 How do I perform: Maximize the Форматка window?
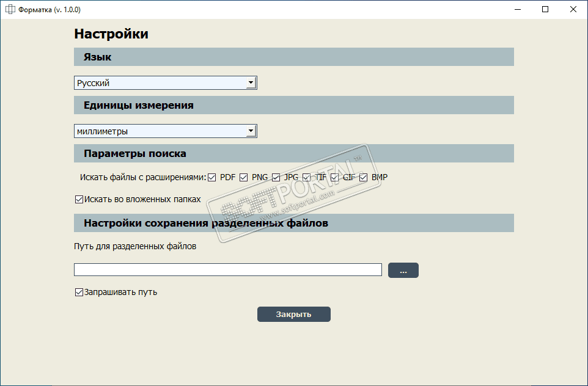click(x=545, y=9)
